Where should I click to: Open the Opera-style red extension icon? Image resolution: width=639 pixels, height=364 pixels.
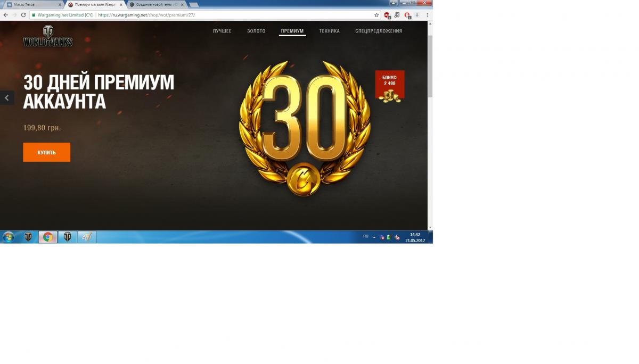click(407, 15)
